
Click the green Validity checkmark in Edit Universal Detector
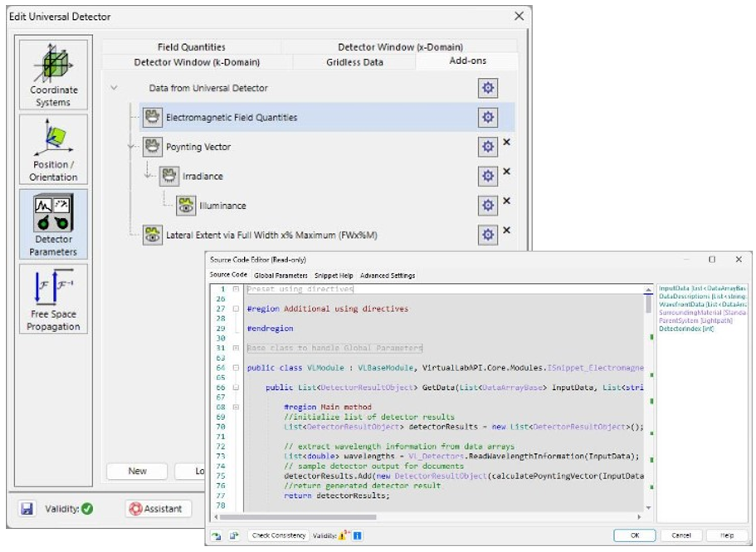tap(87, 509)
